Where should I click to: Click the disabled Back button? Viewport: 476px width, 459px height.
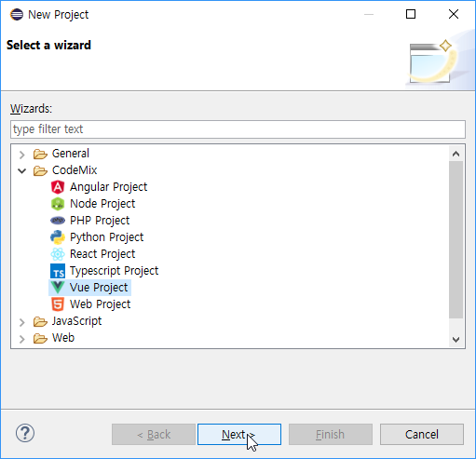pyautogui.click(x=154, y=434)
